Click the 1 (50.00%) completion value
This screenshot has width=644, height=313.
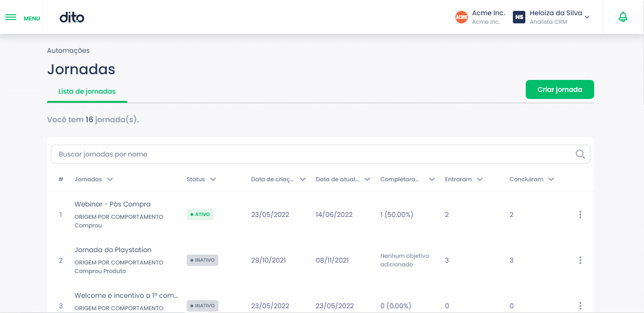(x=397, y=215)
